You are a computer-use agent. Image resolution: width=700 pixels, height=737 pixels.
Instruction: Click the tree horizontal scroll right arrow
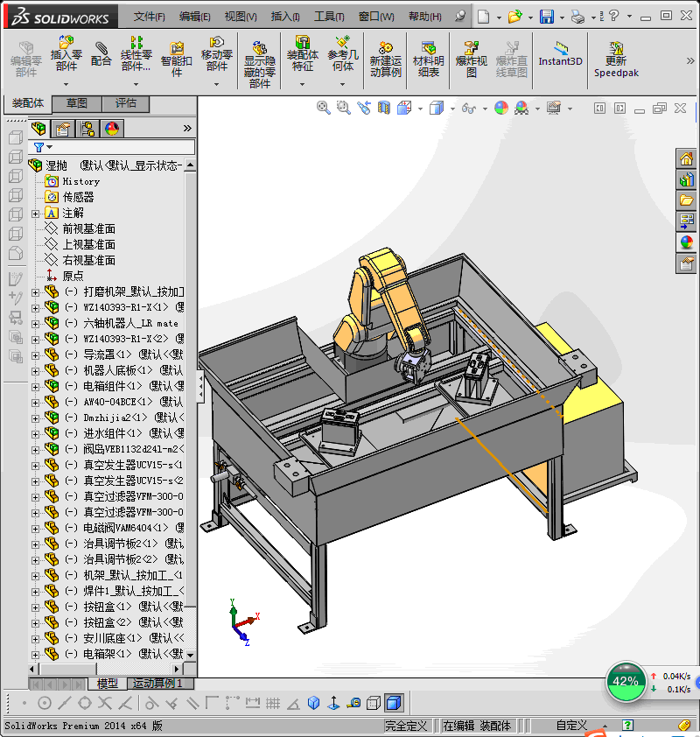[x=177, y=669]
